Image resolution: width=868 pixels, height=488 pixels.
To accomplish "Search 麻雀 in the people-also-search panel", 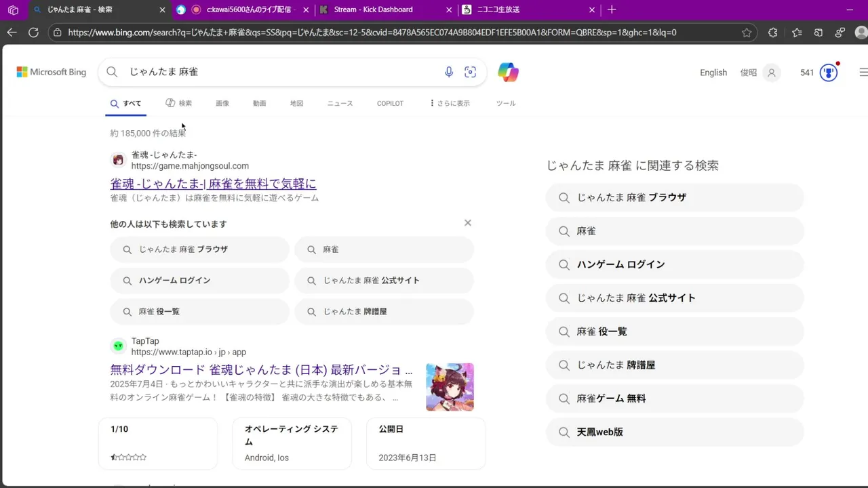I will (384, 249).
